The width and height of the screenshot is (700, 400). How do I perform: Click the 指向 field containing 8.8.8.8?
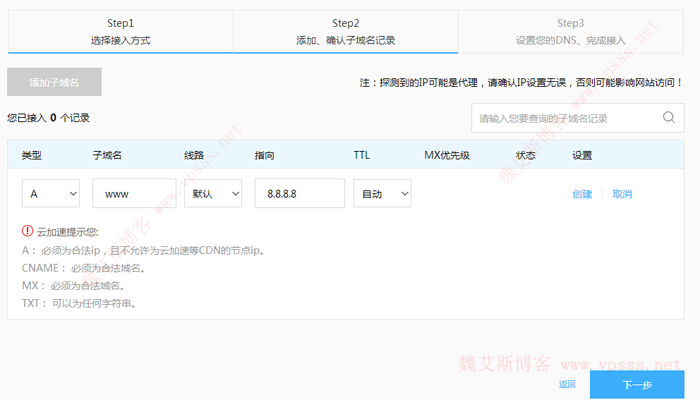click(299, 194)
